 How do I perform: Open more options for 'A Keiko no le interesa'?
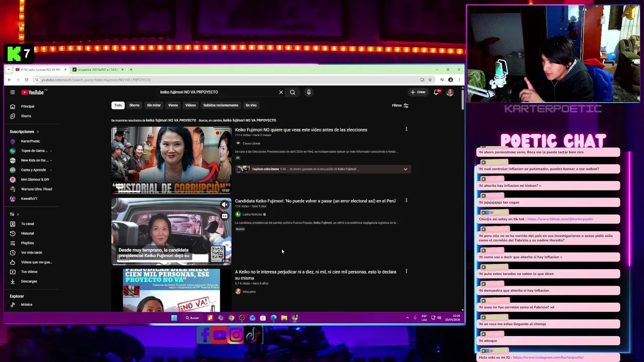406,271
